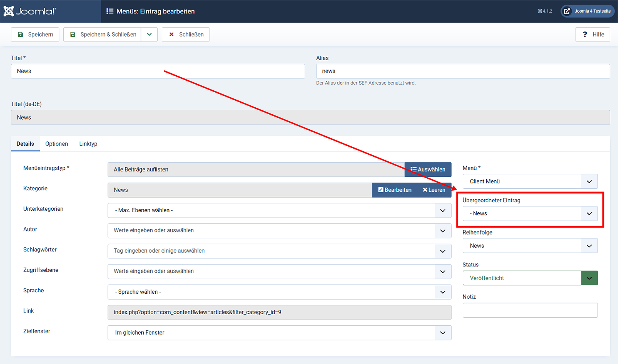
Task: Click Auswählen to choose menu item type
Action: 428,169
